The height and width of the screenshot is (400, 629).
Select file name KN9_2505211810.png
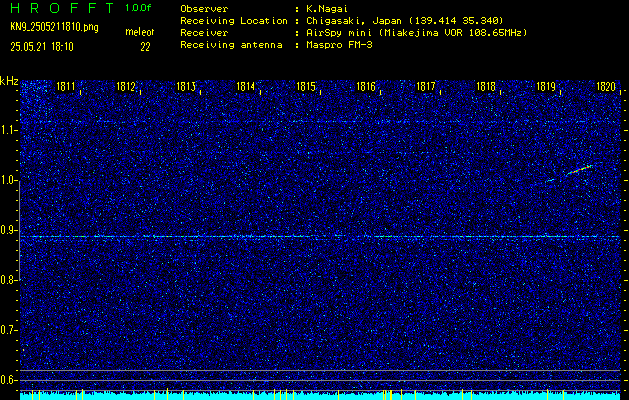tap(54, 28)
